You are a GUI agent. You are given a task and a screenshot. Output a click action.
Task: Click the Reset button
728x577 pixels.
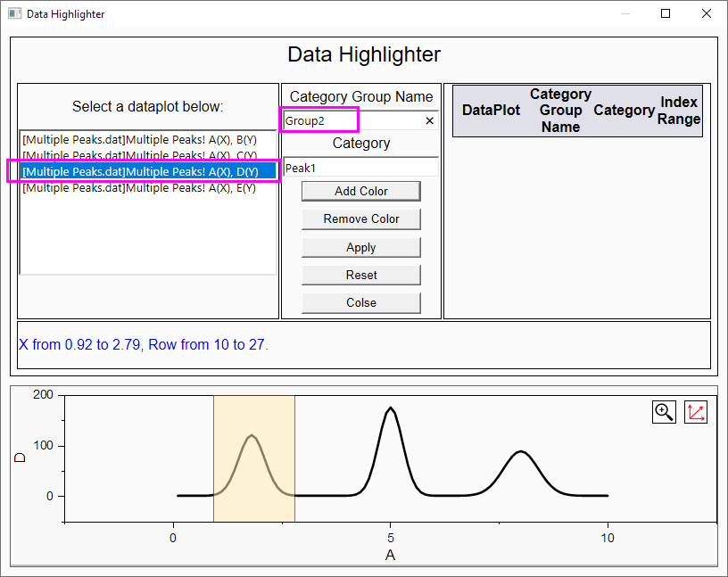[360, 275]
